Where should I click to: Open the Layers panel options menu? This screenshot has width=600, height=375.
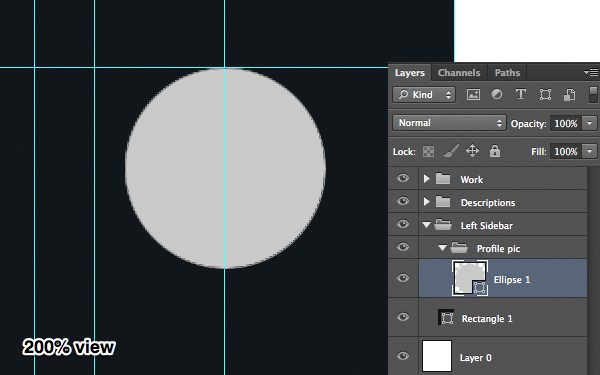(x=591, y=72)
